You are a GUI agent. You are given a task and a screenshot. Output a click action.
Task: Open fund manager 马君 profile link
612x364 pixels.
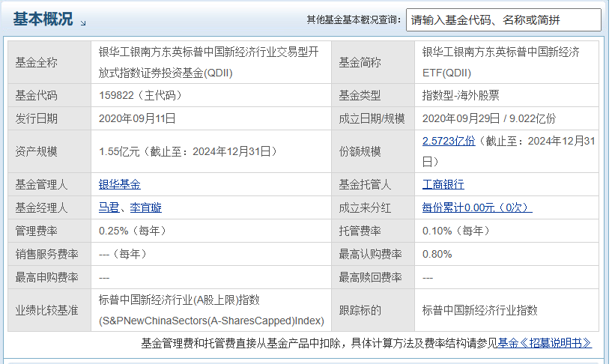[109, 207]
